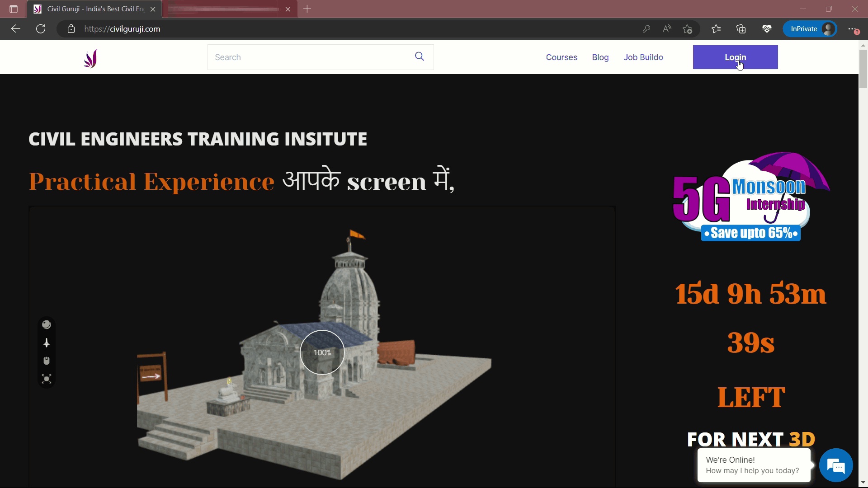Close the Civil Guruji tab
Screen dimensions: 868x488
click(x=153, y=9)
